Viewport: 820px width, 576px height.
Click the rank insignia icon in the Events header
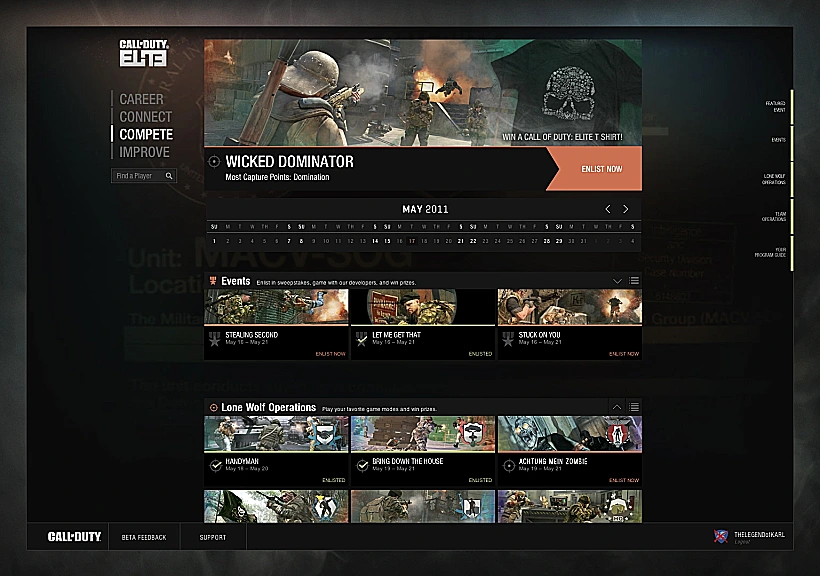coord(215,281)
